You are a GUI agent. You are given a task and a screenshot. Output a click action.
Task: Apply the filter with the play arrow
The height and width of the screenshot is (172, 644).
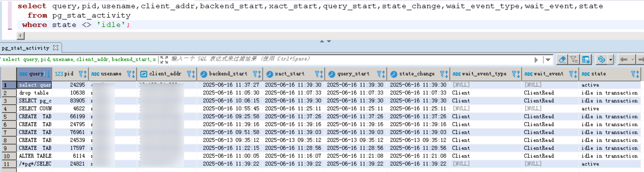tap(536, 60)
